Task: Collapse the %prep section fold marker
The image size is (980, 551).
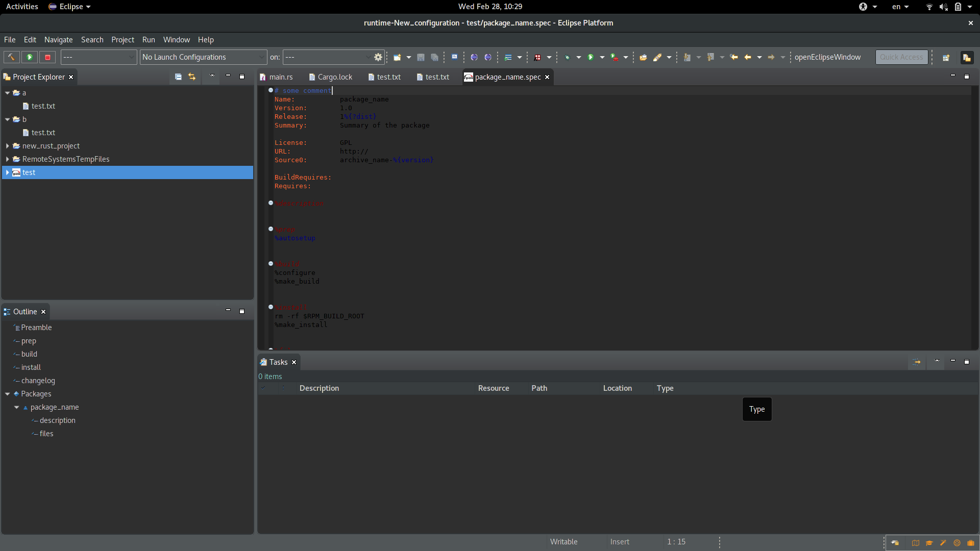Action: [x=271, y=229]
